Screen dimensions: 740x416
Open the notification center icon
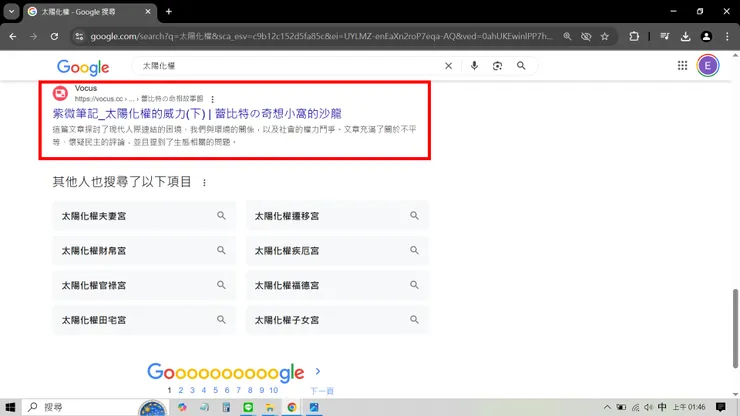(721, 407)
